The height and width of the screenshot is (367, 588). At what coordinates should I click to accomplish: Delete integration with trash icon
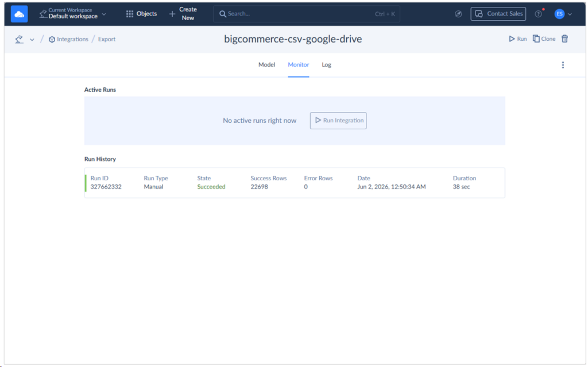[x=564, y=38]
